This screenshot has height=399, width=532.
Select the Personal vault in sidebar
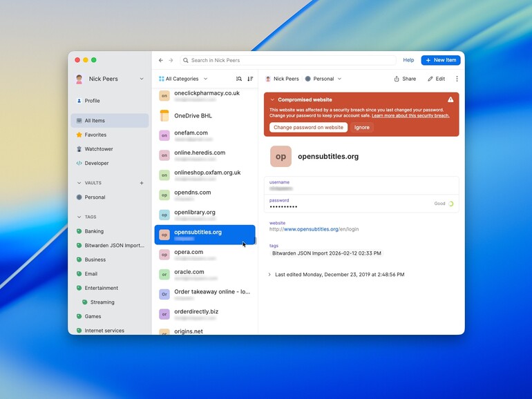pyautogui.click(x=110, y=197)
